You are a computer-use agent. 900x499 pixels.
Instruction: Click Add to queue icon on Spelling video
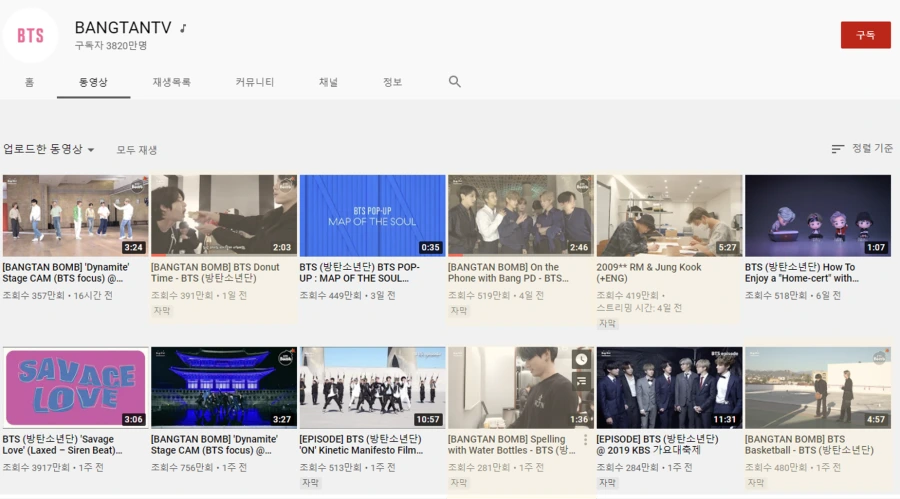(581, 381)
